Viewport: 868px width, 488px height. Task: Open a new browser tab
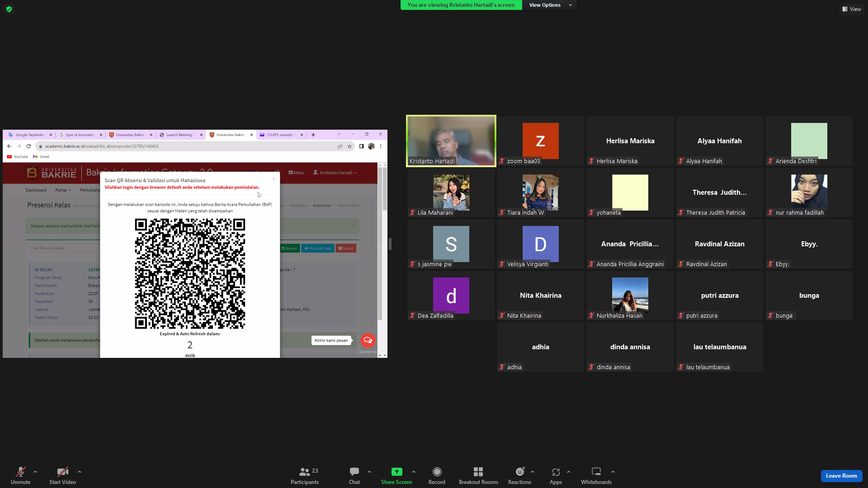pyautogui.click(x=313, y=135)
